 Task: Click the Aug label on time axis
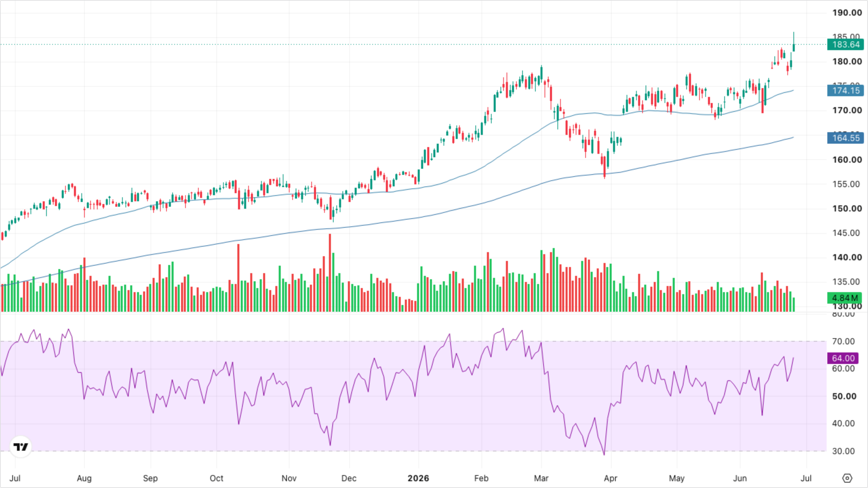[84, 478]
